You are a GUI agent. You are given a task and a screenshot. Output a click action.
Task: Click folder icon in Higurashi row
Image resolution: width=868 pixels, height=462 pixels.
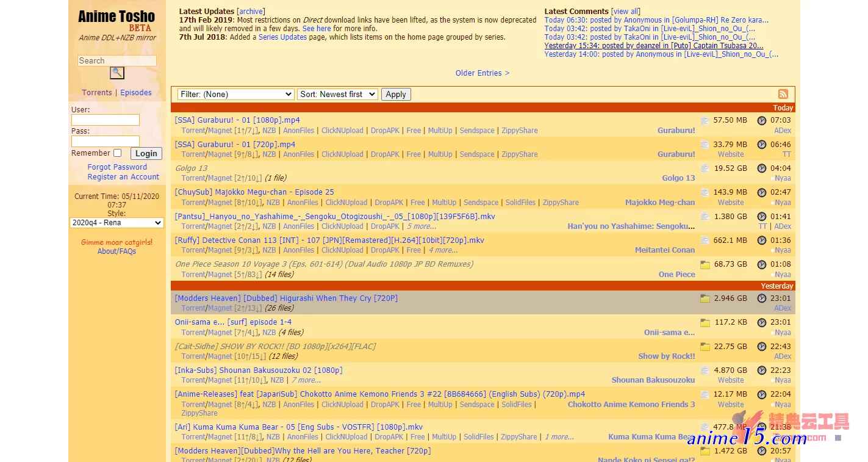pos(705,299)
